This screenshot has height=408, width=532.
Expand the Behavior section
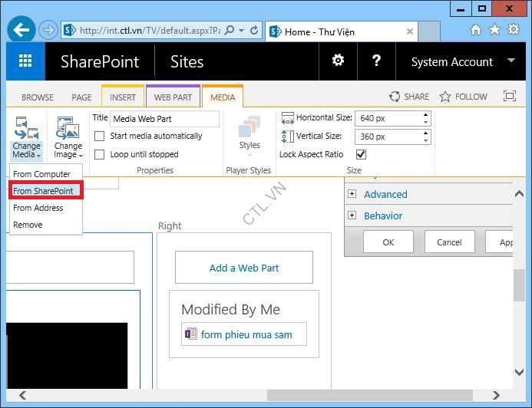352,216
